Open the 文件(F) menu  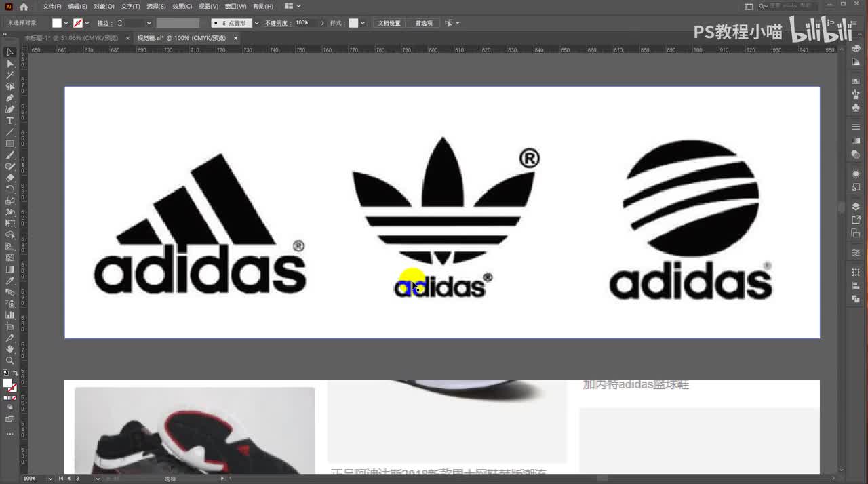(52, 6)
